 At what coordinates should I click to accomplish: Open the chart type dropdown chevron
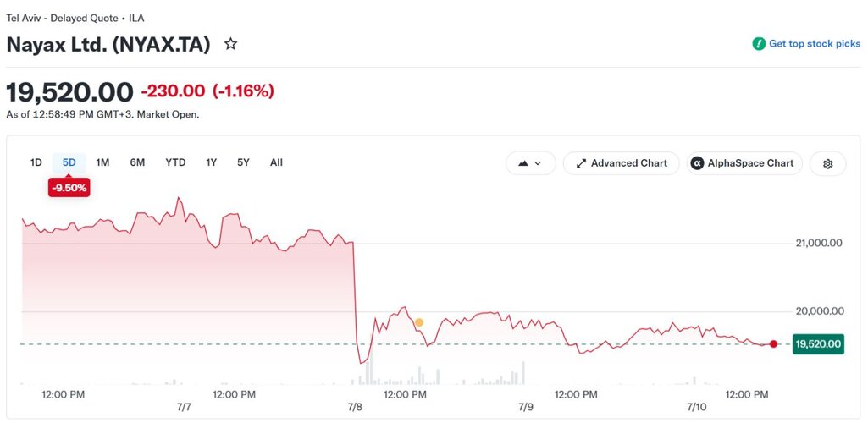click(x=538, y=163)
